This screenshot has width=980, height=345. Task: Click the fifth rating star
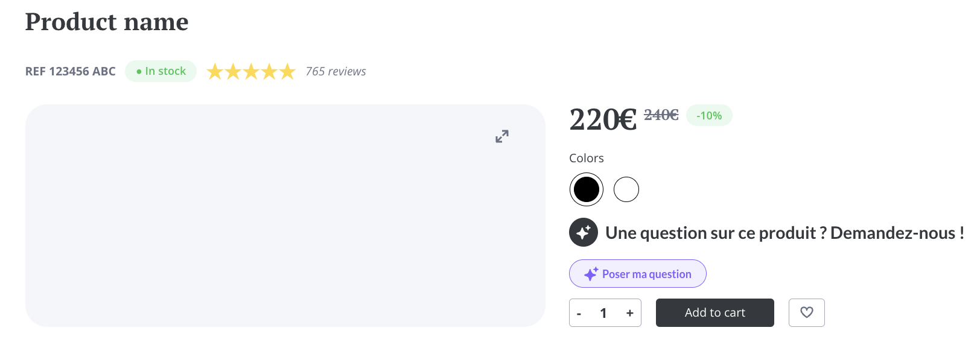(287, 72)
